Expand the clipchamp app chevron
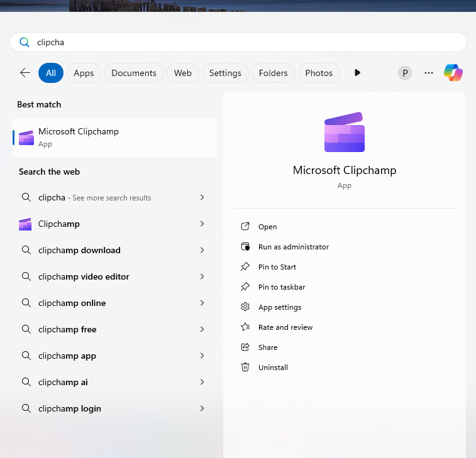The height and width of the screenshot is (458, 476). pyautogui.click(x=202, y=356)
